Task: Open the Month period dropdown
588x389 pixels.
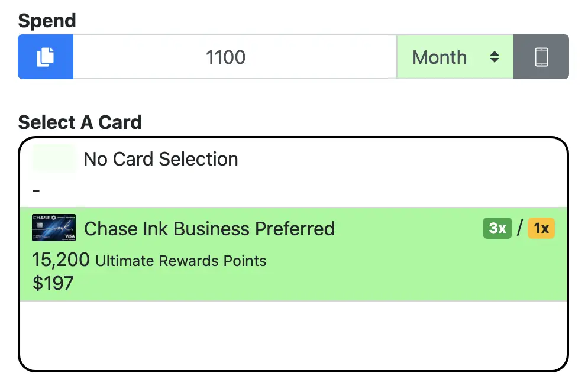Action: coord(455,57)
